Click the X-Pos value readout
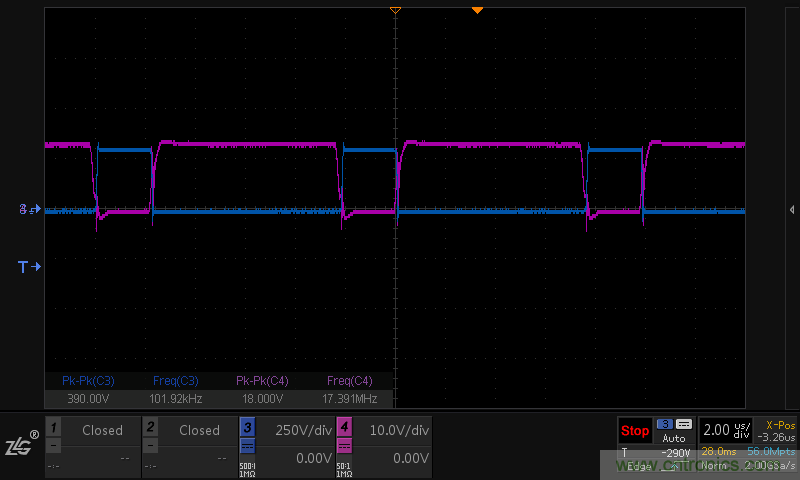The image size is (800, 480). click(775, 431)
